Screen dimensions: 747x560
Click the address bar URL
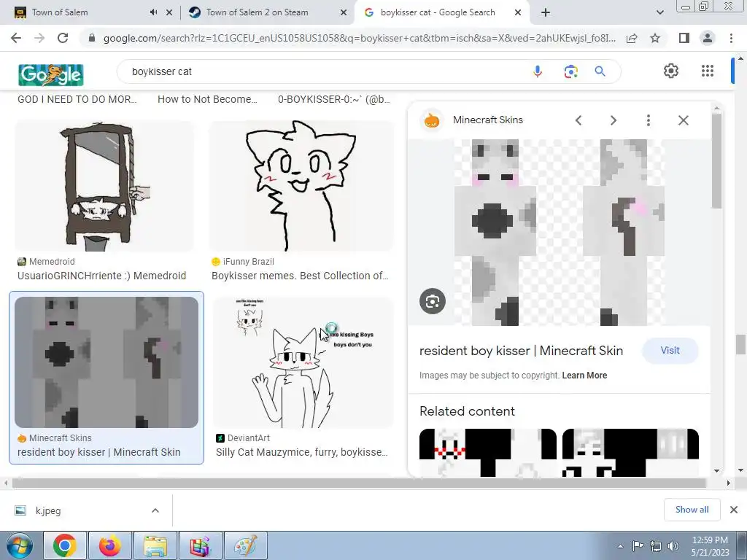click(360, 38)
